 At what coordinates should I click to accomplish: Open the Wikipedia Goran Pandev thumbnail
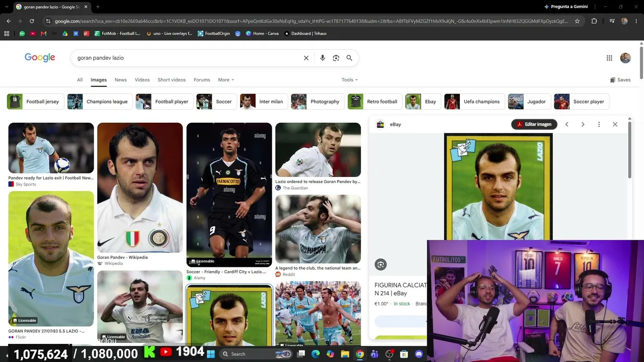(x=140, y=188)
